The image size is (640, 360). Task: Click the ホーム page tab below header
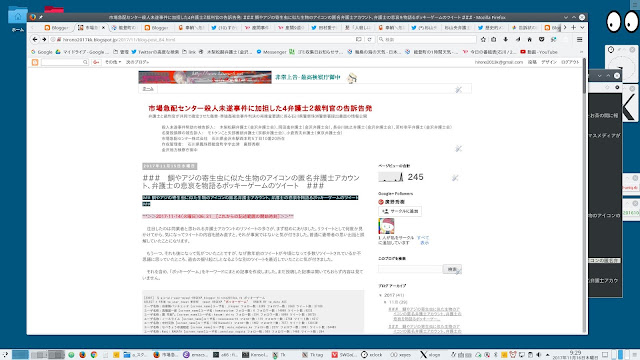148,89
